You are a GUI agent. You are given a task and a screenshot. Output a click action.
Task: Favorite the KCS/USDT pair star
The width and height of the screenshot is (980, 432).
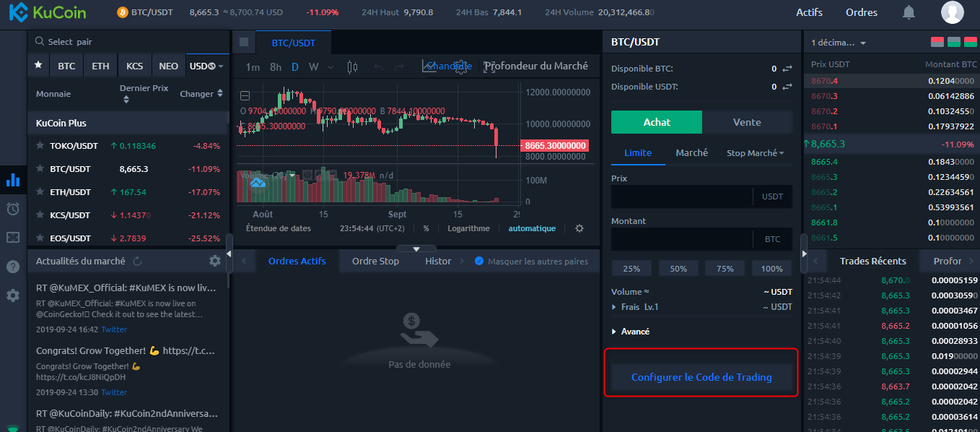[40, 215]
